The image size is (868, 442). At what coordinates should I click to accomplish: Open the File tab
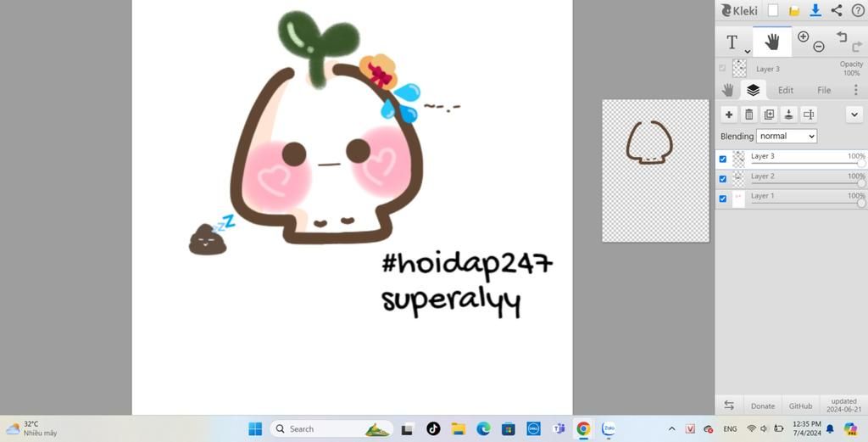tap(824, 90)
